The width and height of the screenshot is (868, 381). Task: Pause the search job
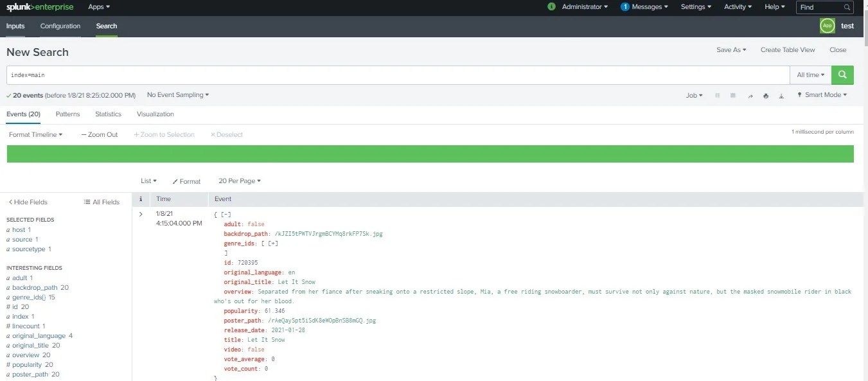point(717,95)
